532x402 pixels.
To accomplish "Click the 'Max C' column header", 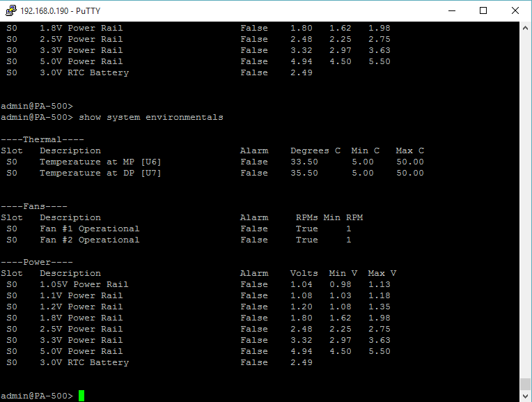I will click(x=410, y=150).
